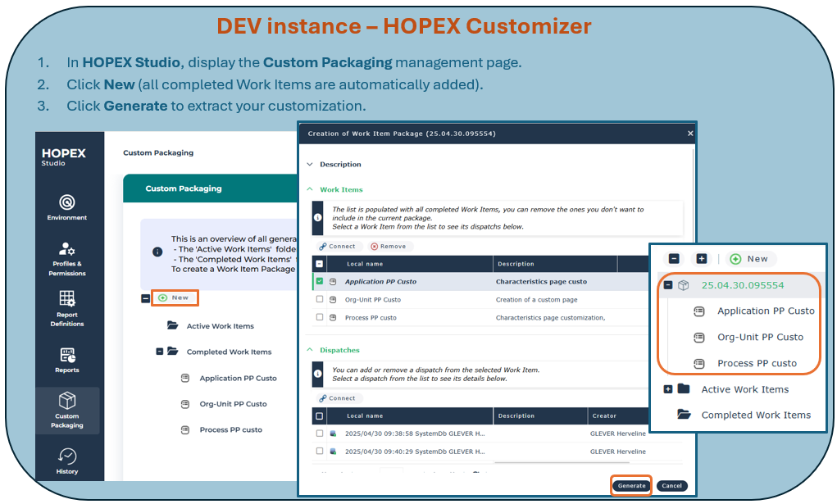Open Profiles & Permissions sidebar icon
This screenshot has width=837, height=504.
67,257
